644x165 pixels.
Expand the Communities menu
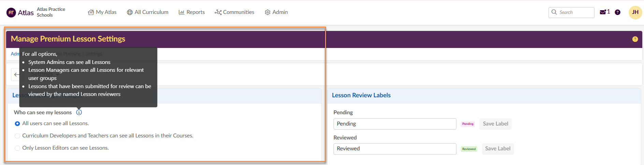[x=234, y=12]
